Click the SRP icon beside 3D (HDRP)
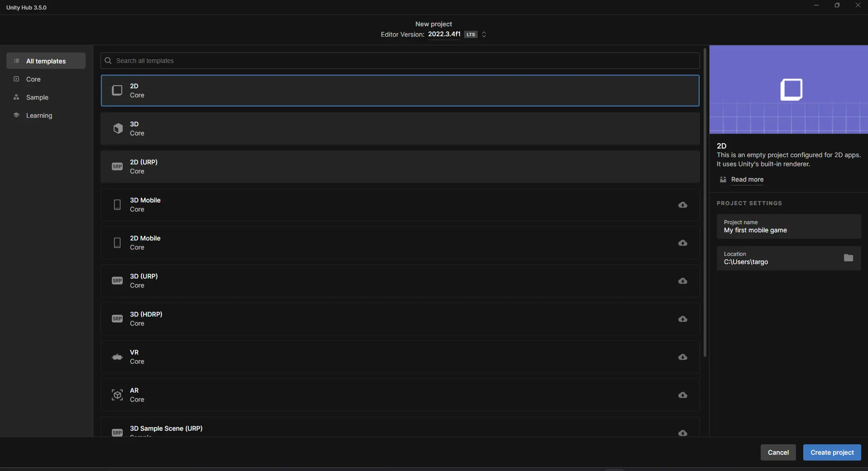 coord(117,319)
